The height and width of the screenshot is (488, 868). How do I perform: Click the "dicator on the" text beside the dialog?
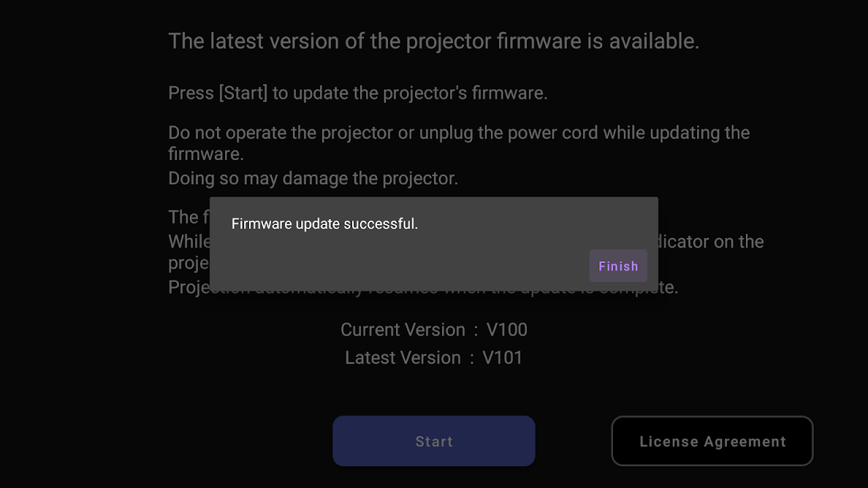pyautogui.click(x=711, y=242)
